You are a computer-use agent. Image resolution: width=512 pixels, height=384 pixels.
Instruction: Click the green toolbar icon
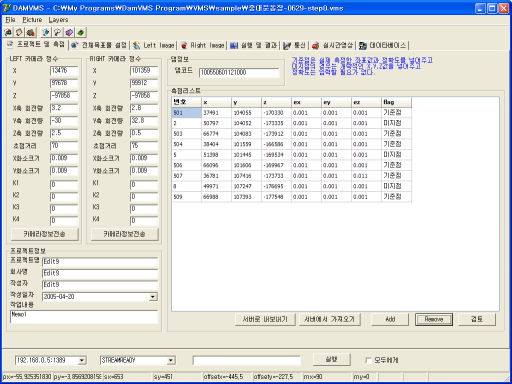click(x=81, y=32)
